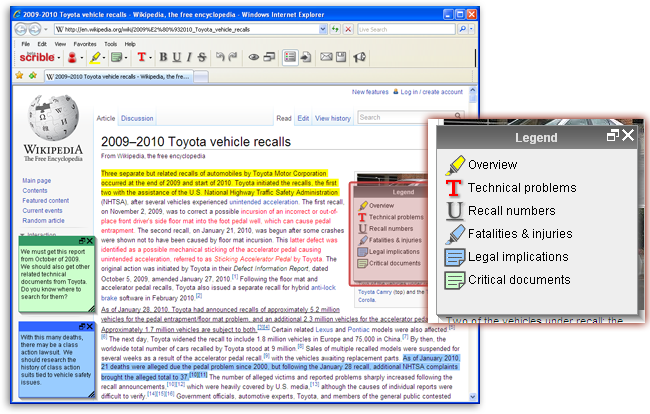Viewport: 650px width, 414px height.
Task: Click the Favorites star icon
Action: (x=19, y=75)
